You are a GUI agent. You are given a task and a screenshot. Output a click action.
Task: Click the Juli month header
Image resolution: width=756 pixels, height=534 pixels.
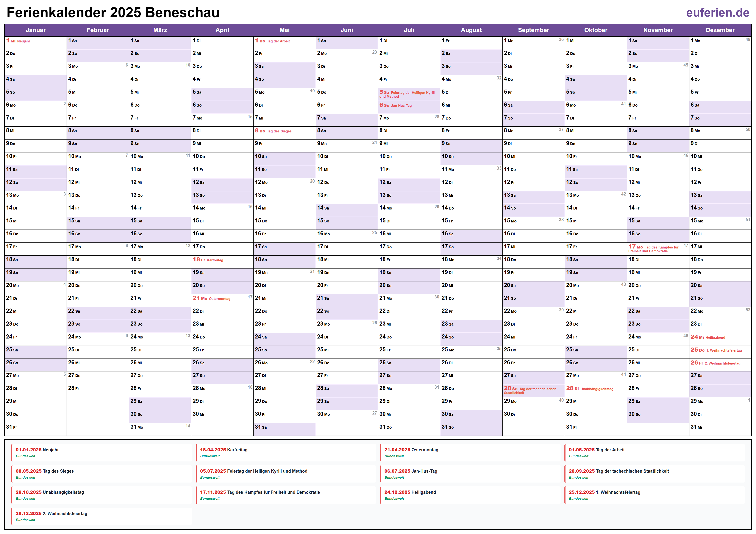pyautogui.click(x=409, y=30)
